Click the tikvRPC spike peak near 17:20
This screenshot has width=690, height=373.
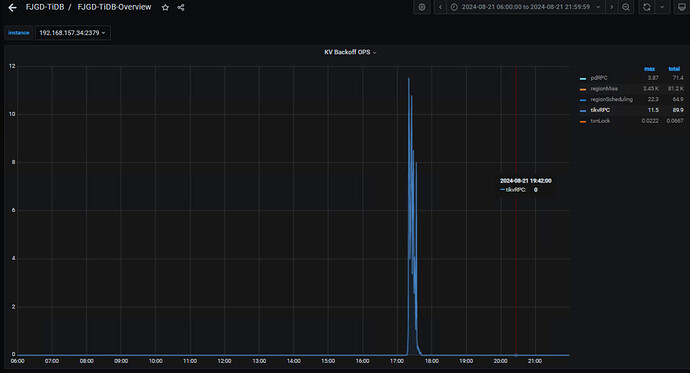409,79
